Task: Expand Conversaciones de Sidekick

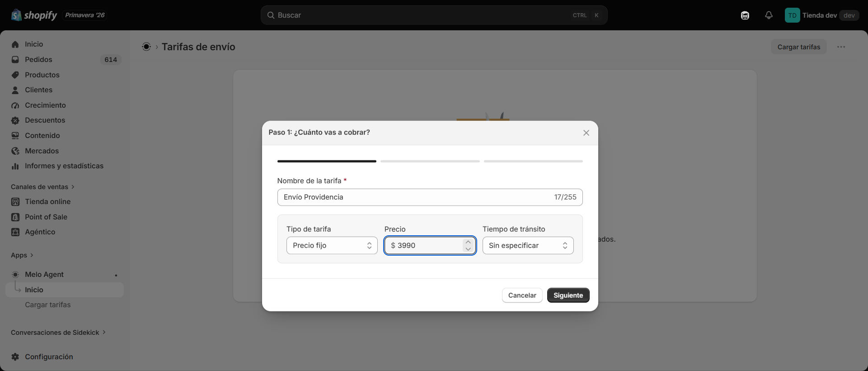Action: 58,333
